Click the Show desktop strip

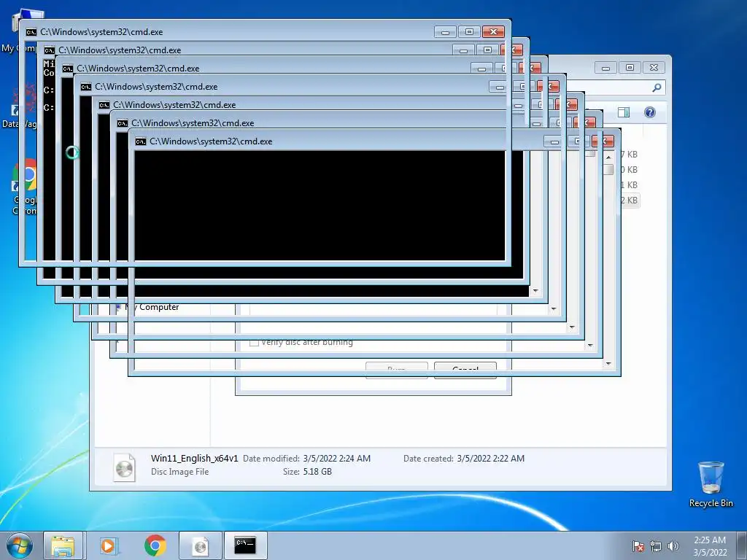click(742, 545)
